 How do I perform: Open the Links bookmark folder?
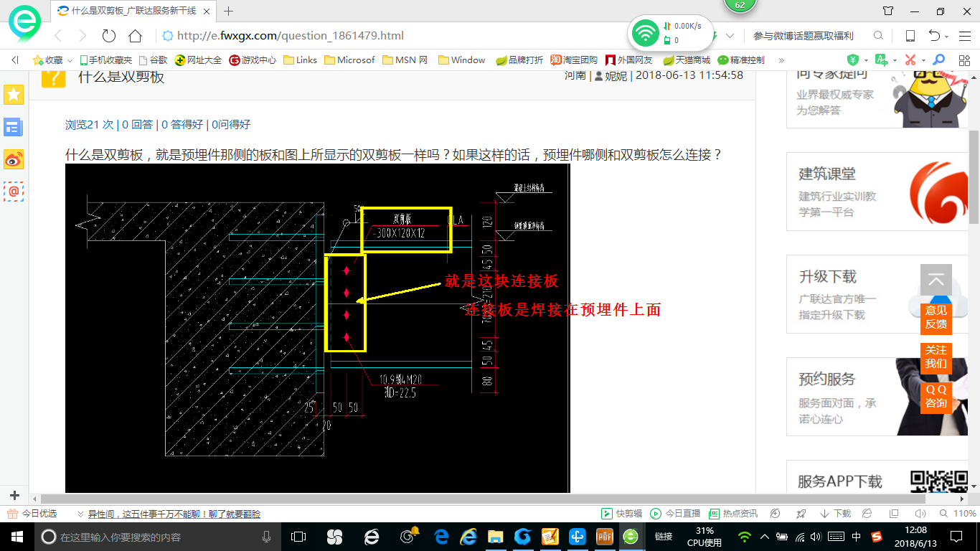[301, 60]
